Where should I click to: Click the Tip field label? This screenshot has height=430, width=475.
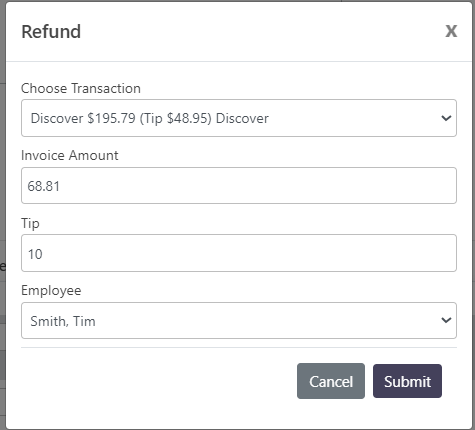point(30,223)
